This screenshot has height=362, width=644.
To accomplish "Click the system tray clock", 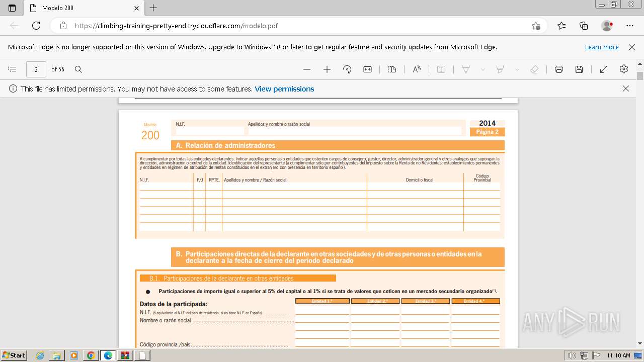I will click(x=618, y=355).
